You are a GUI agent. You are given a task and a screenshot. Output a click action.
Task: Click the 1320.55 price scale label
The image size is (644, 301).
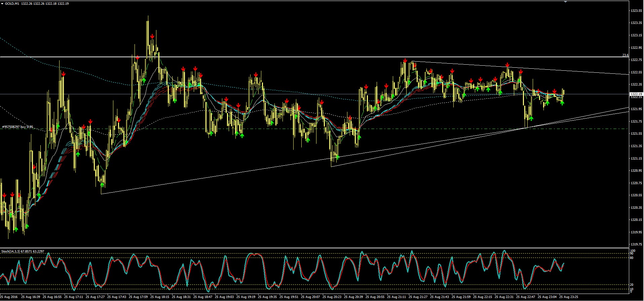click(637, 195)
